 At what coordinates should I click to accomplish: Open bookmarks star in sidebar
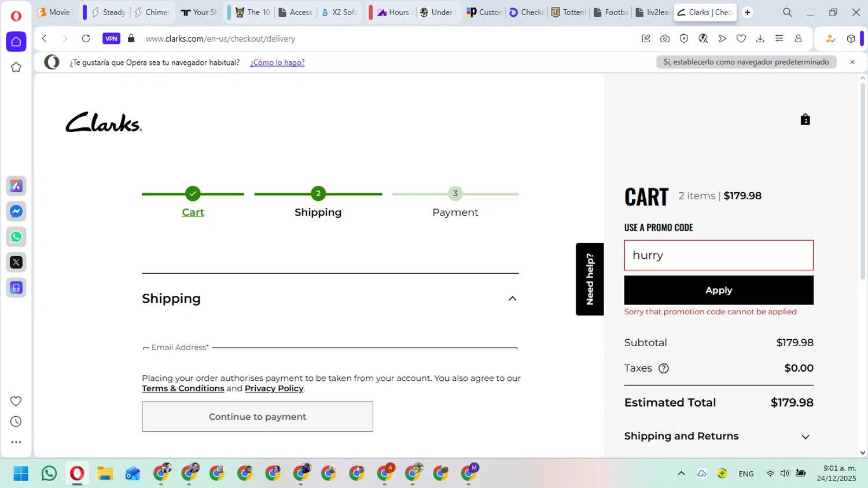(x=16, y=67)
